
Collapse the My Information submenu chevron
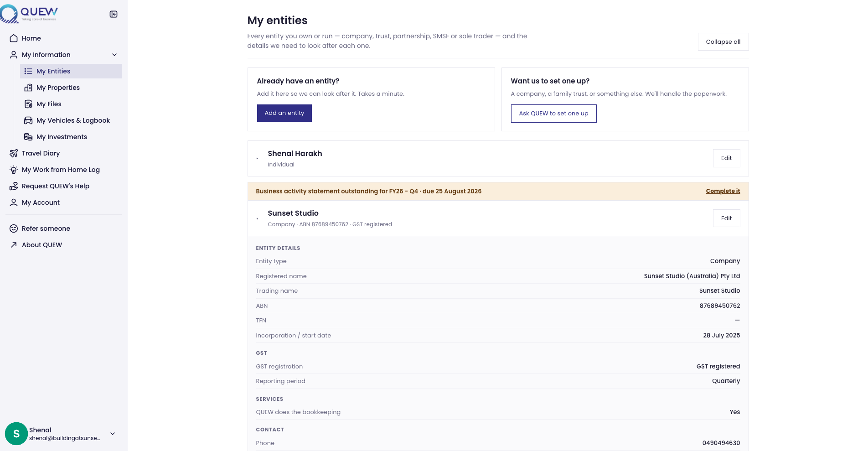pyautogui.click(x=114, y=55)
